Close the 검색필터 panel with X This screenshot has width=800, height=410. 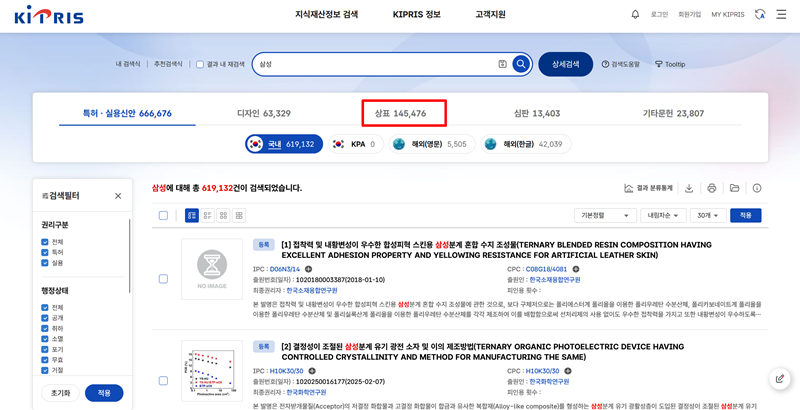pyautogui.click(x=118, y=196)
